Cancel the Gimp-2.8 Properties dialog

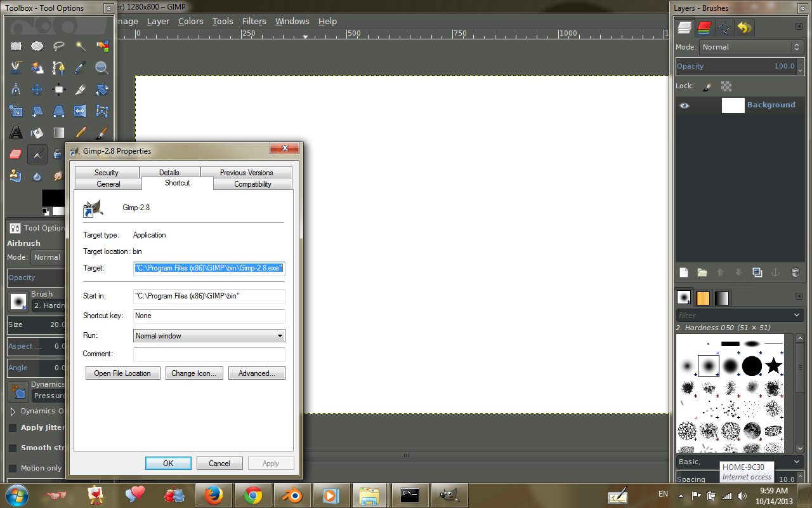pyautogui.click(x=219, y=464)
